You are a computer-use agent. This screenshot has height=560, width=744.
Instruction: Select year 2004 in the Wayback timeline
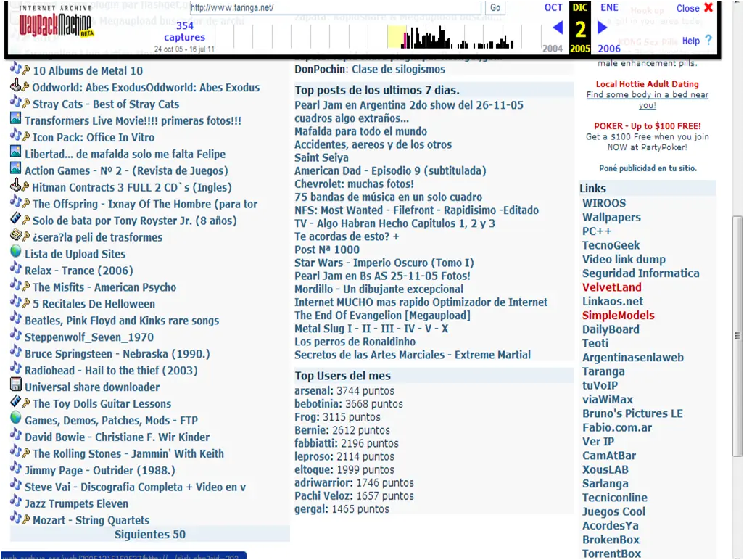pyautogui.click(x=553, y=49)
